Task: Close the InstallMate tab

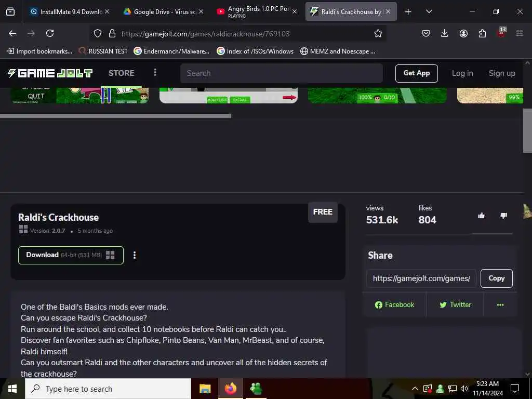Action: pyautogui.click(x=107, y=11)
